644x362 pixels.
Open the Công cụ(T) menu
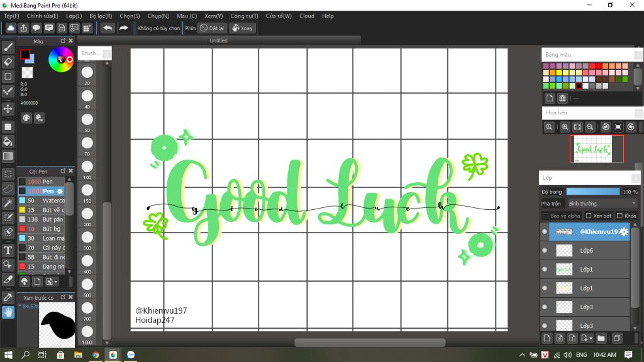pos(244,16)
